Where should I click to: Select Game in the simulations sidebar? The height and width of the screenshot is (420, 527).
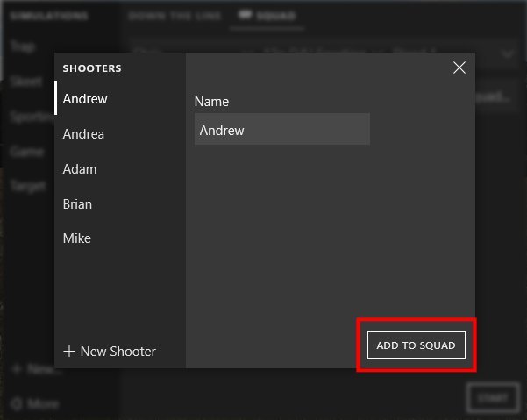tap(26, 151)
